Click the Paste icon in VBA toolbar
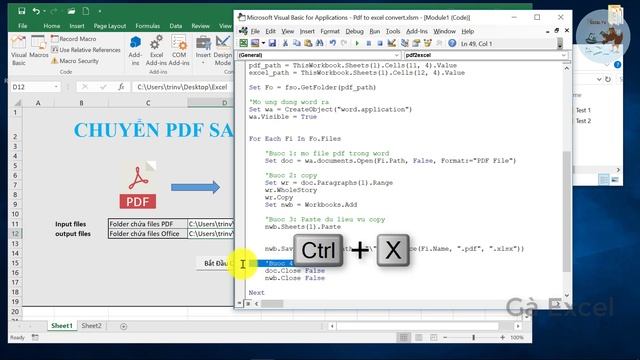 pos(308,43)
